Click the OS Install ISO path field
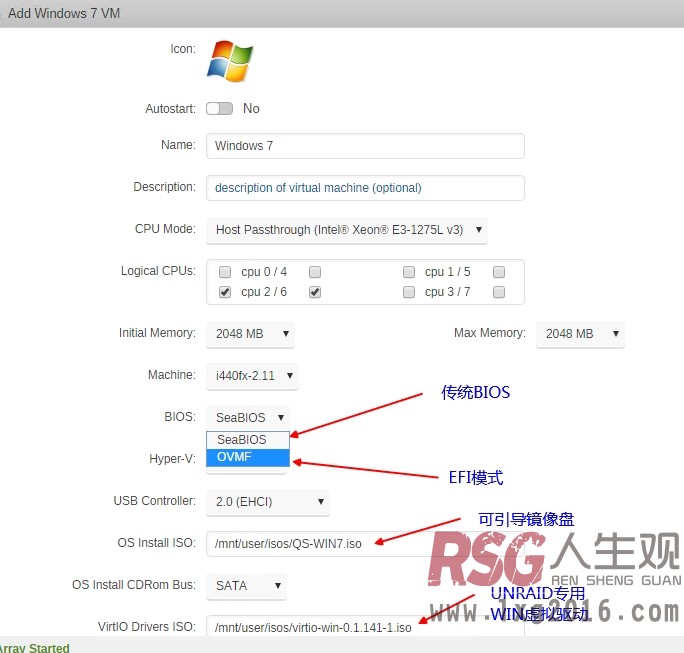The height and width of the screenshot is (653, 684). point(365,544)
